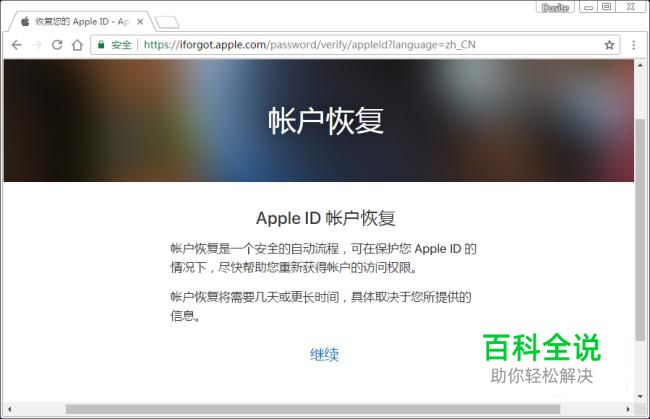
Task: Click the vertical scrollbar thumb
Action: point(640,230)
